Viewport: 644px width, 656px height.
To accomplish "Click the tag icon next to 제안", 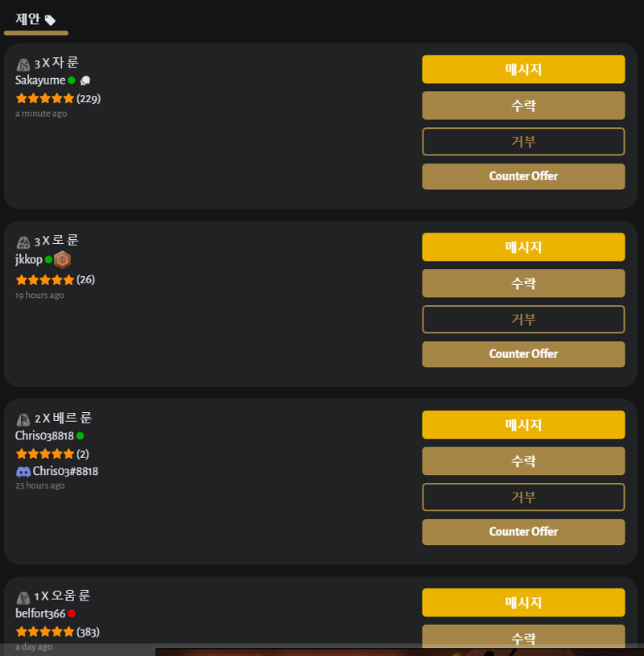I will click(50, 20).
